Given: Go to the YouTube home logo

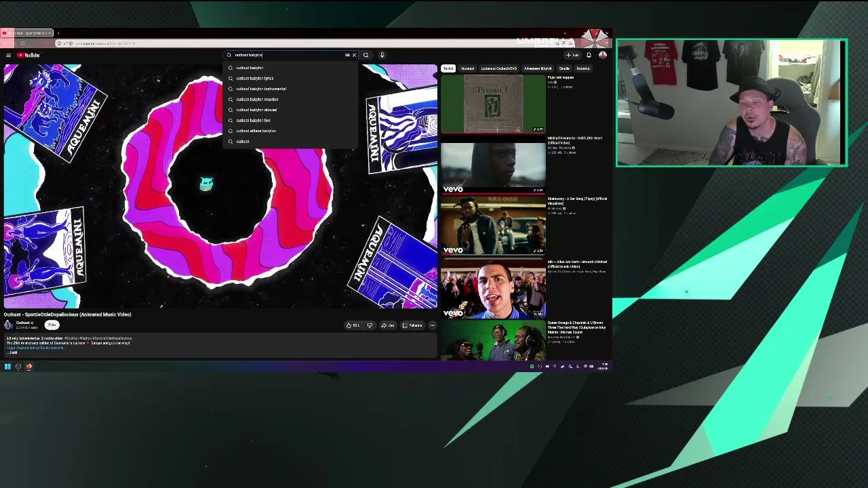Looking at the screenshot, I should 28,55.
